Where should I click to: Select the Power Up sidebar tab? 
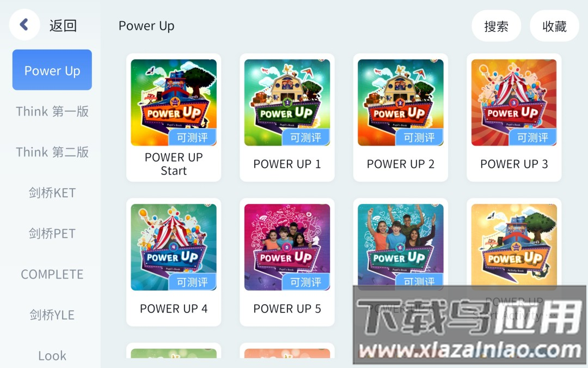[52, 70]
